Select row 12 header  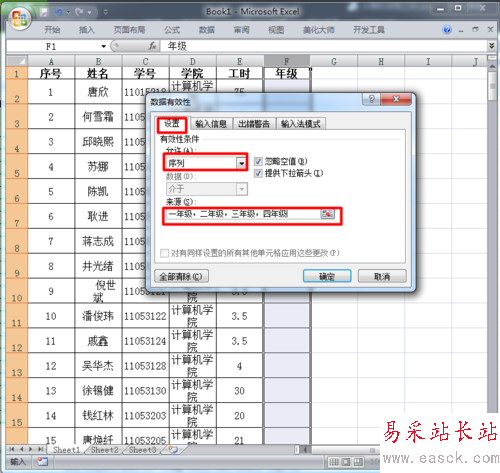[17, 341]
